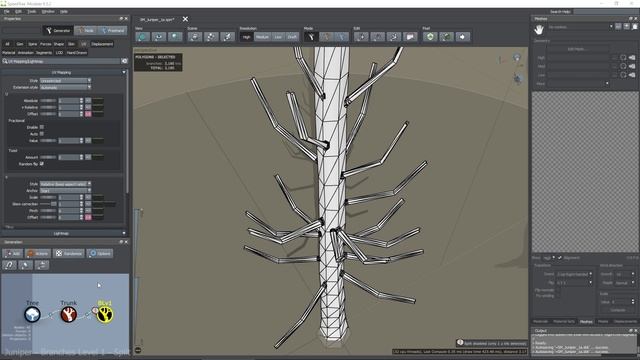640x360 pixels.
Task: Click the Post toolbar arrow icon
Action: [x=462, y=37]
